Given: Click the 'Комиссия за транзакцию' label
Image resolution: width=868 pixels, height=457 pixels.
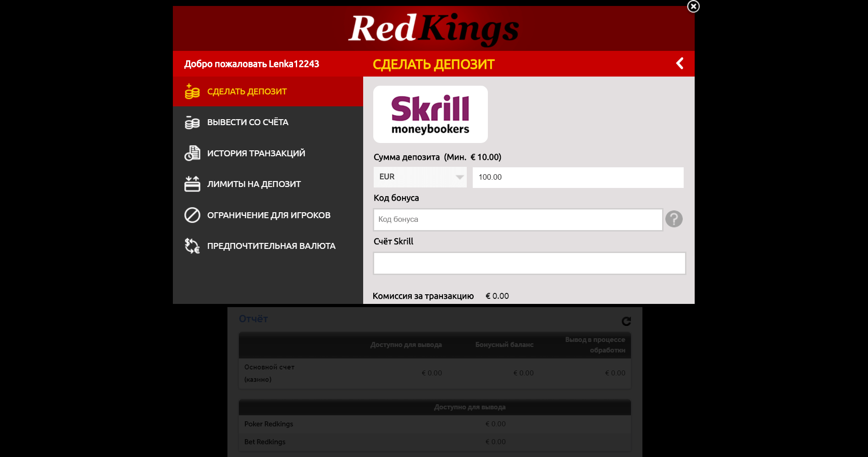Looking at the screenshot, I should pyautogui.click(x=423, y=296).
